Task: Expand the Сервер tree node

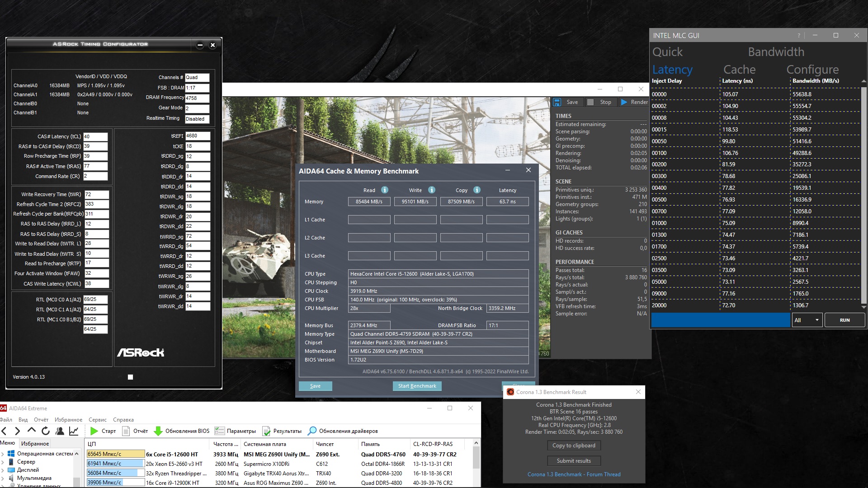Action: [3, 462]
